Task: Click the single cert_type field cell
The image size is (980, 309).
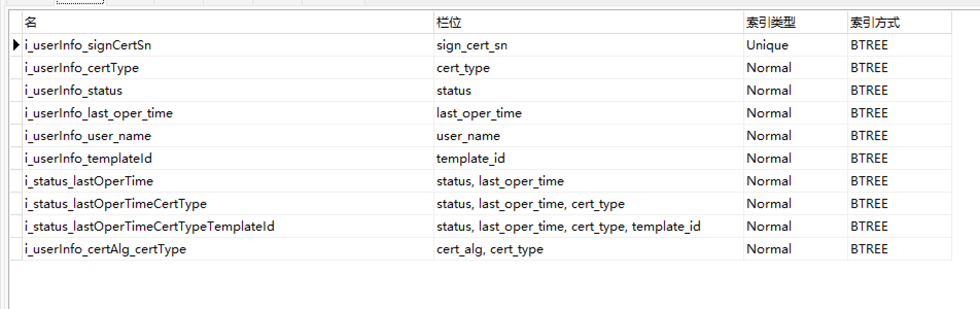Action: point(588,68)
